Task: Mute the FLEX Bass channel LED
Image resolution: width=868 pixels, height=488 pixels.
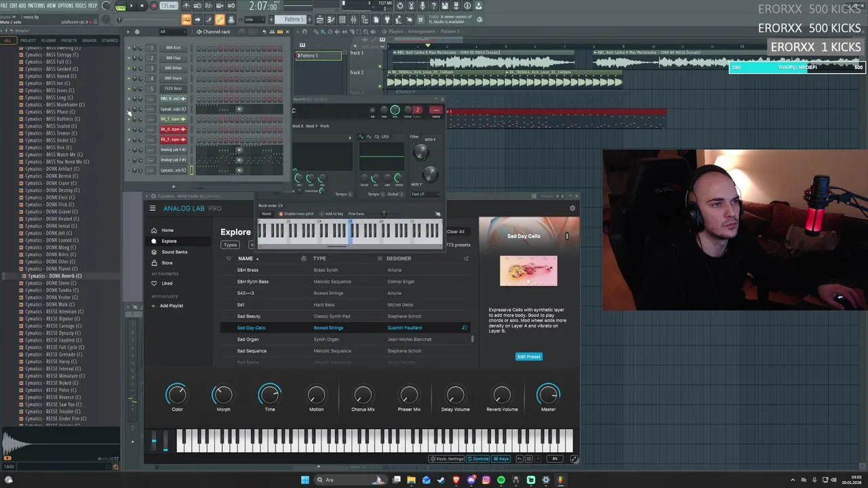Action: click(129, 89)
